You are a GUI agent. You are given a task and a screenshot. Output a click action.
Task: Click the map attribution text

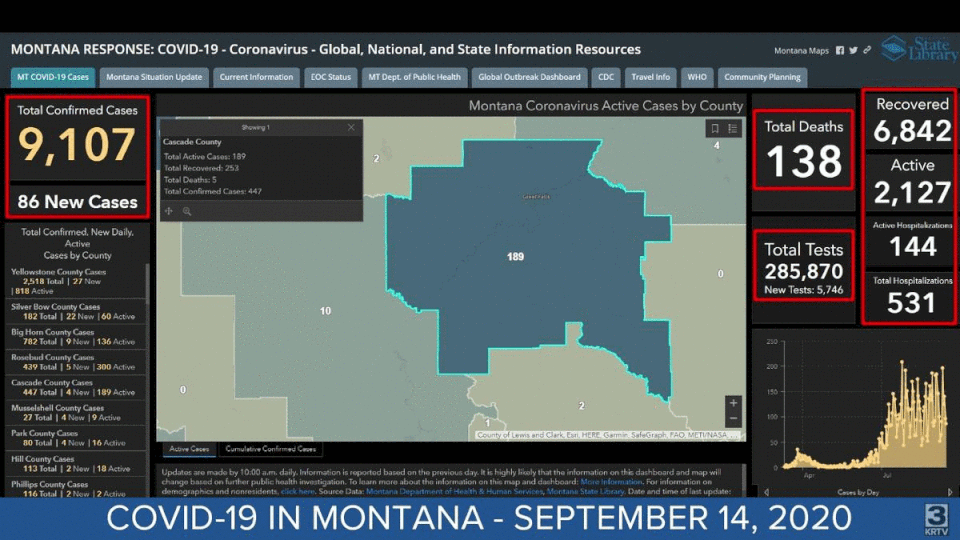click(609, 435)
